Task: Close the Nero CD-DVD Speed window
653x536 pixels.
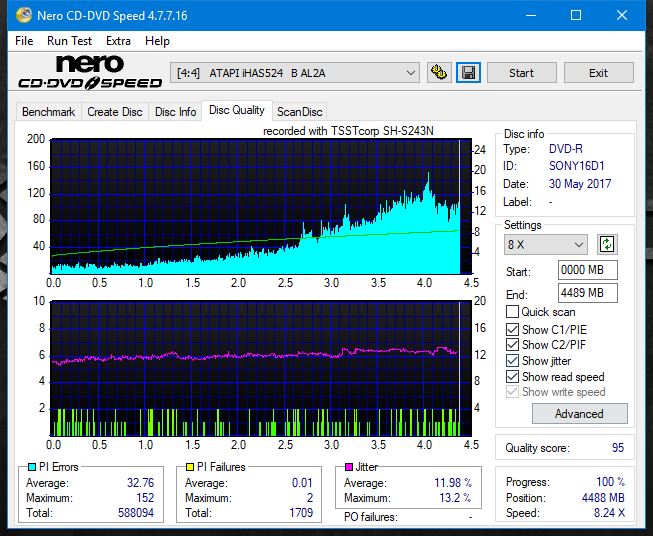Action: point(622,15)
